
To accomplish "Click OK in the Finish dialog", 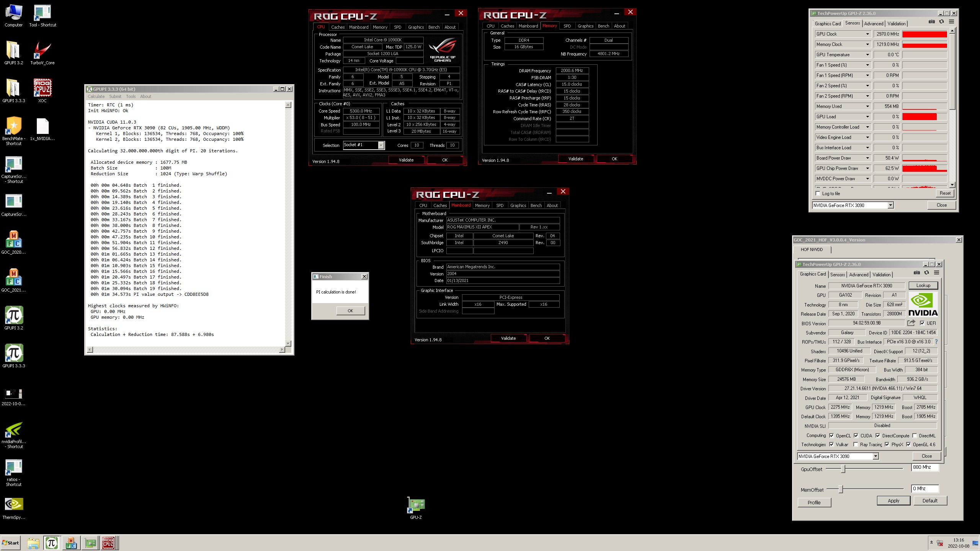I will 350,311.
